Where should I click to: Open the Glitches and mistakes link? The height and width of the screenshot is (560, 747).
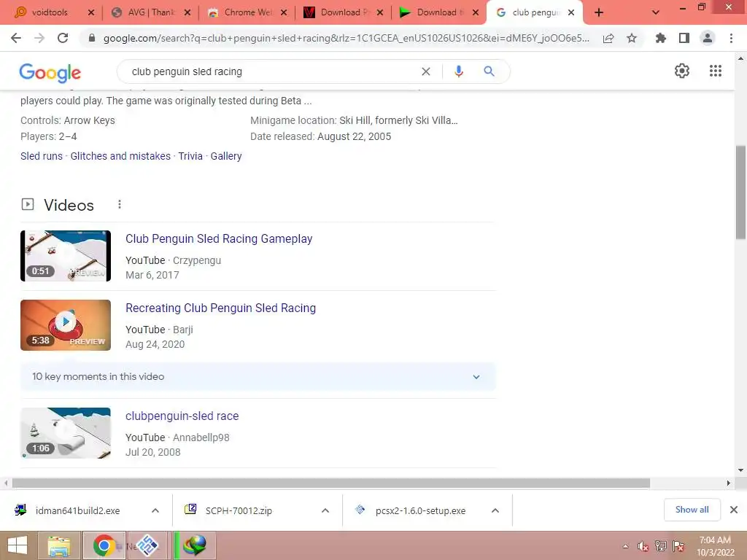pos(120,156)
